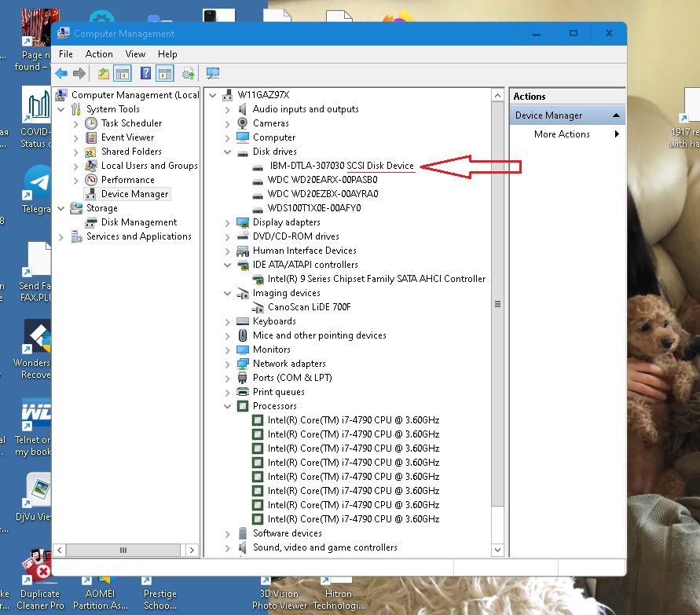Click device list scroll down arrow

(x=497, y=550)
